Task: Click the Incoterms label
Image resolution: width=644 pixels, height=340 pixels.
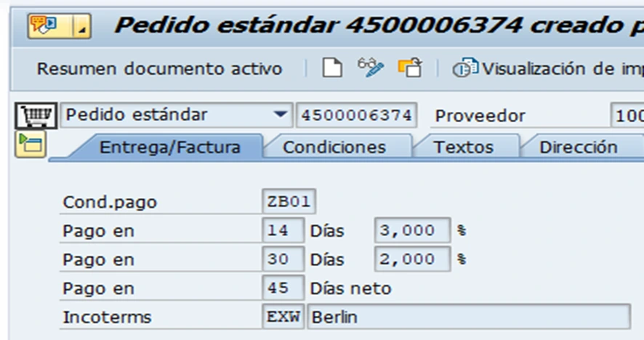Action: [107, 317]
